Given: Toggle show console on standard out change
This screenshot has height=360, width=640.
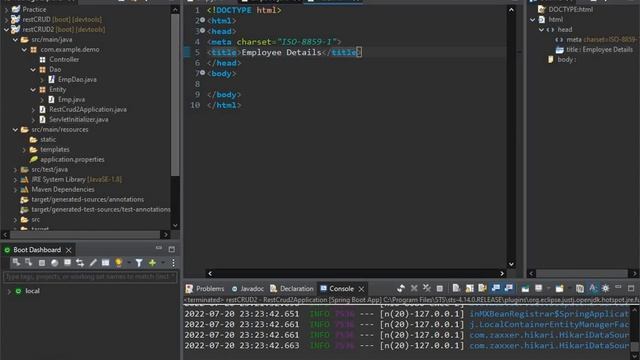Looking at the screenshot, I should [x=496, y=289].
